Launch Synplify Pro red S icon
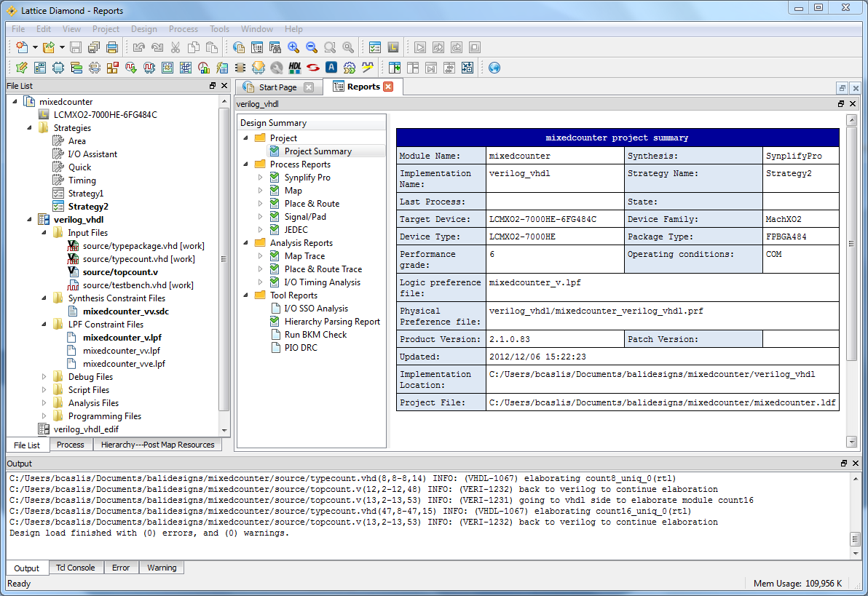Viewport: 868px width, 596px height. tap(313, 68)
